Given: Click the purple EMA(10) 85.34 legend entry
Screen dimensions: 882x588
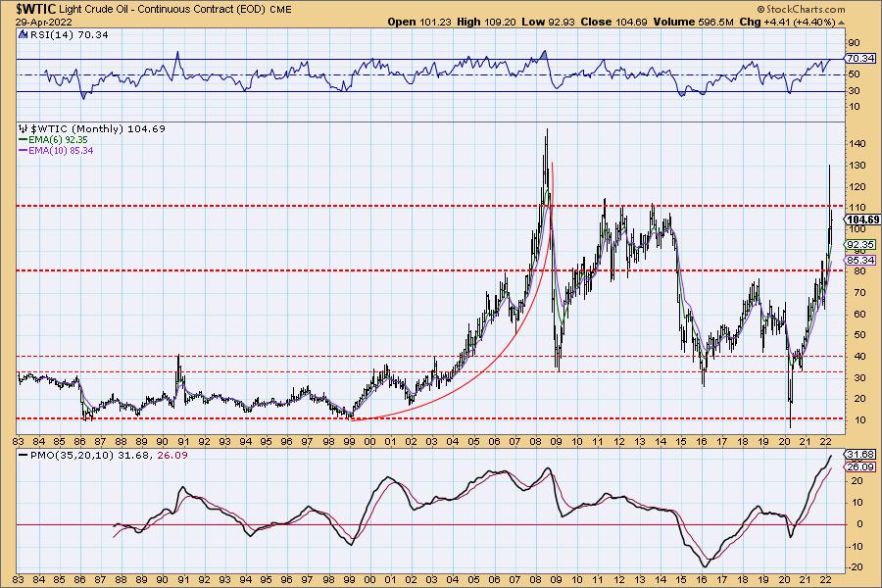Looking at the screenshot, I should coord(56,151).
